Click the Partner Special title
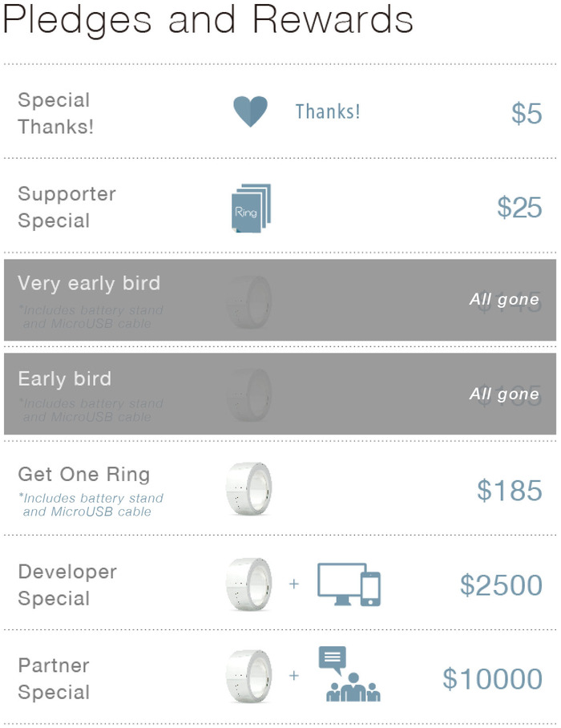 54,679
